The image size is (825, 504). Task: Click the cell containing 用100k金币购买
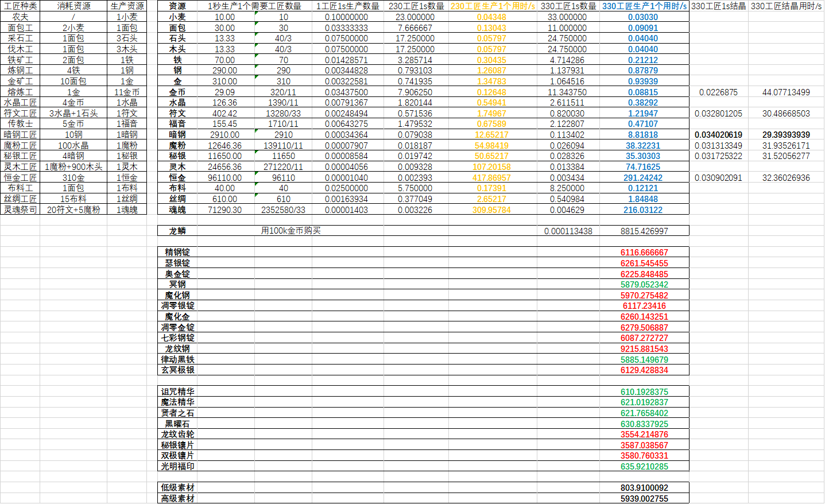pyautogui.click(x=291, y=231)
